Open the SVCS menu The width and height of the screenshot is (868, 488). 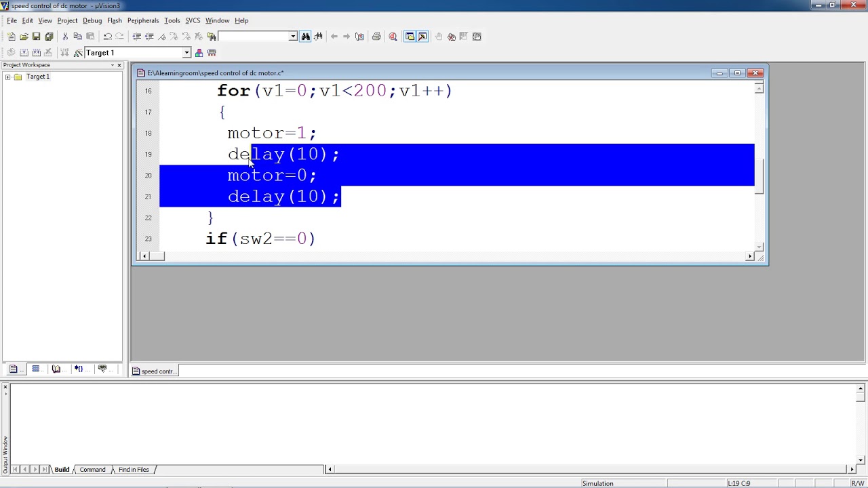click(193, 20)
